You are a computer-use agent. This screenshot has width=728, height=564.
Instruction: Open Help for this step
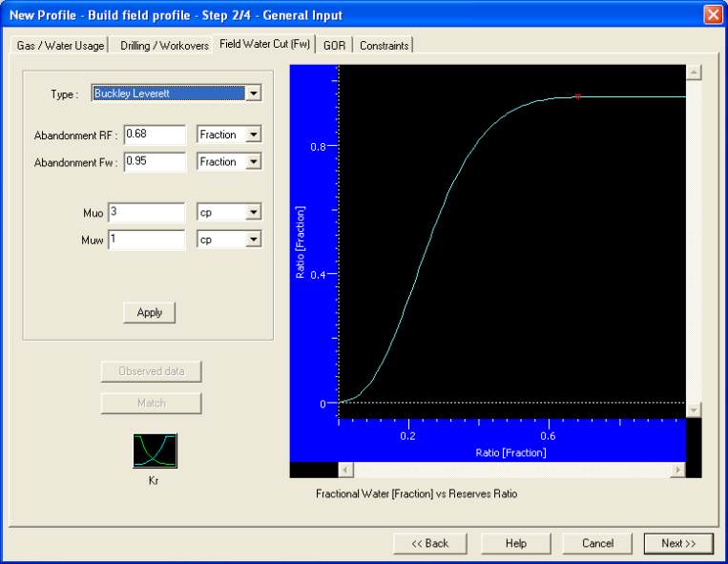(515, 543)
